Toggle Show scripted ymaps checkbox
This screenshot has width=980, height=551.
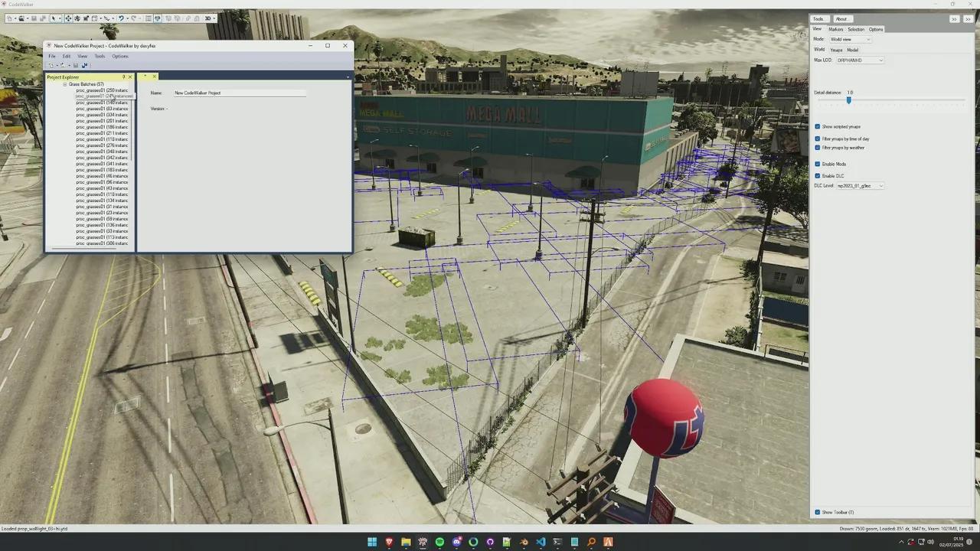pyautogui.click(x=817, y=126)
